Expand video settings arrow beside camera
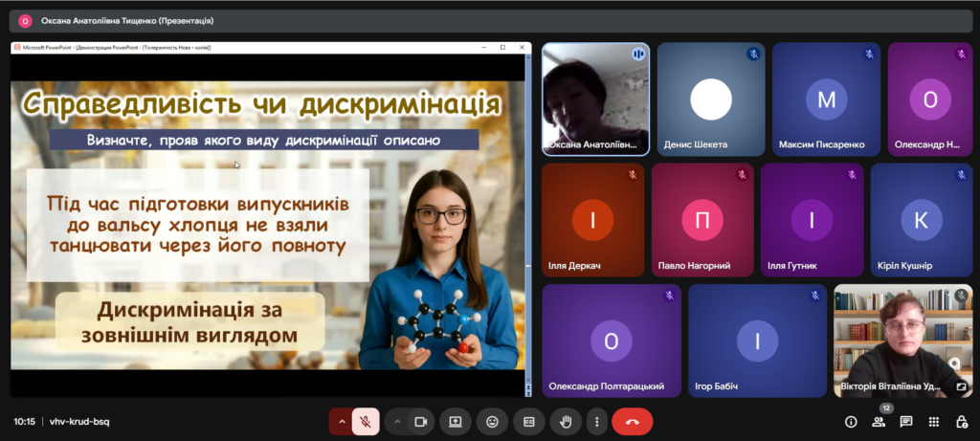 (396, 421)
